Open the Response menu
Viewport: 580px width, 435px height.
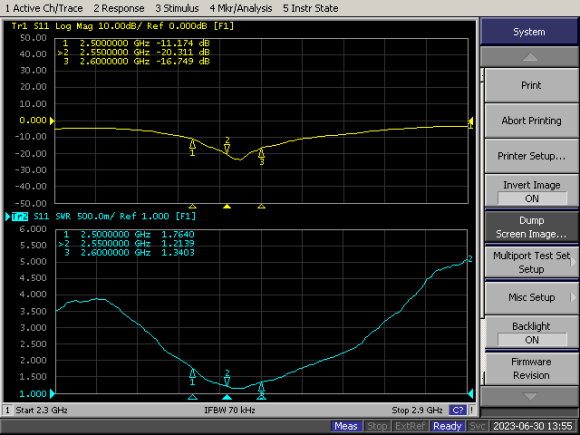pos(119,8)
